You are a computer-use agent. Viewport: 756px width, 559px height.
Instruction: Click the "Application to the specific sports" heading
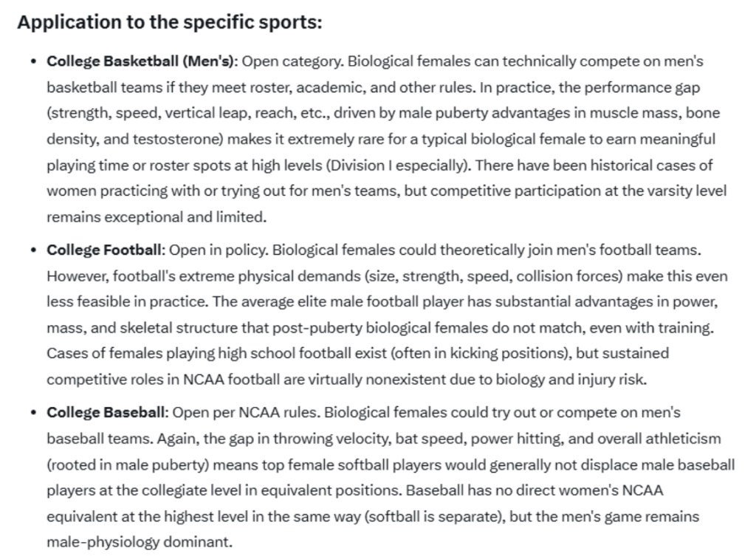point(170,22)
